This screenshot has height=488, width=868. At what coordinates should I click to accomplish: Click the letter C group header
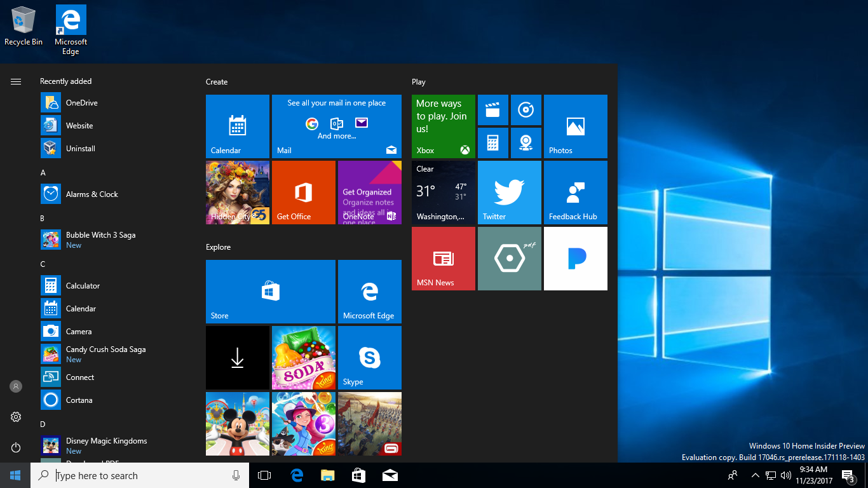[43, 264]
